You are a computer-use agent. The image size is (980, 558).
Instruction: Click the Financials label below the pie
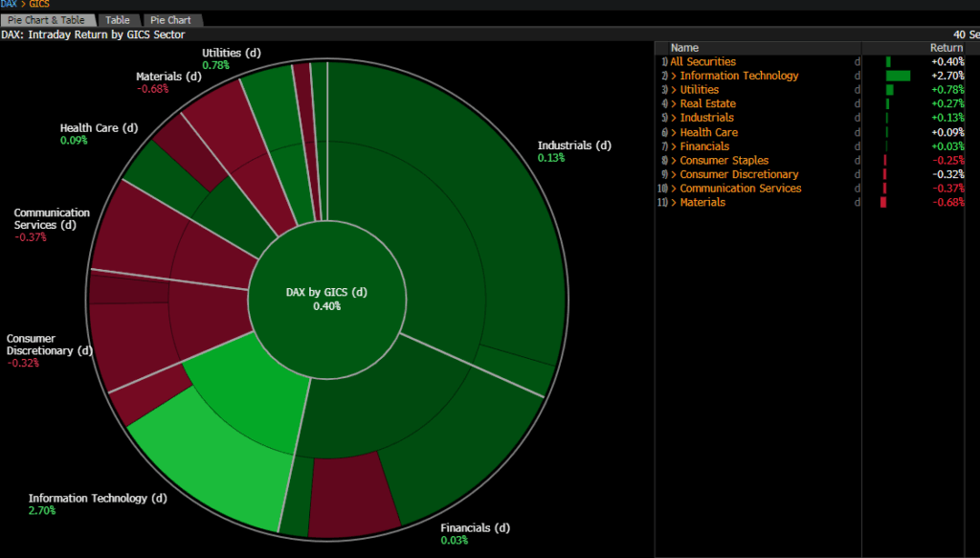click(x=475, y=528)
